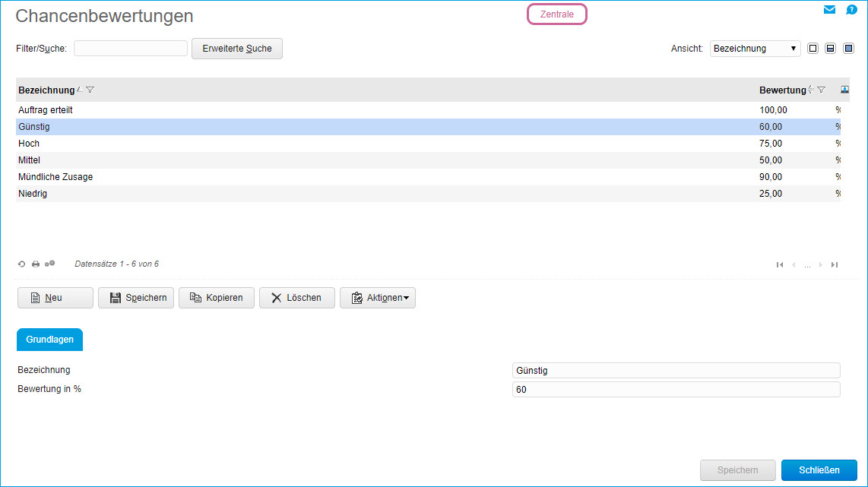Screen dimensions: 868x487
Task: Open the Ansicht dropdown
Action: [756, 49]
